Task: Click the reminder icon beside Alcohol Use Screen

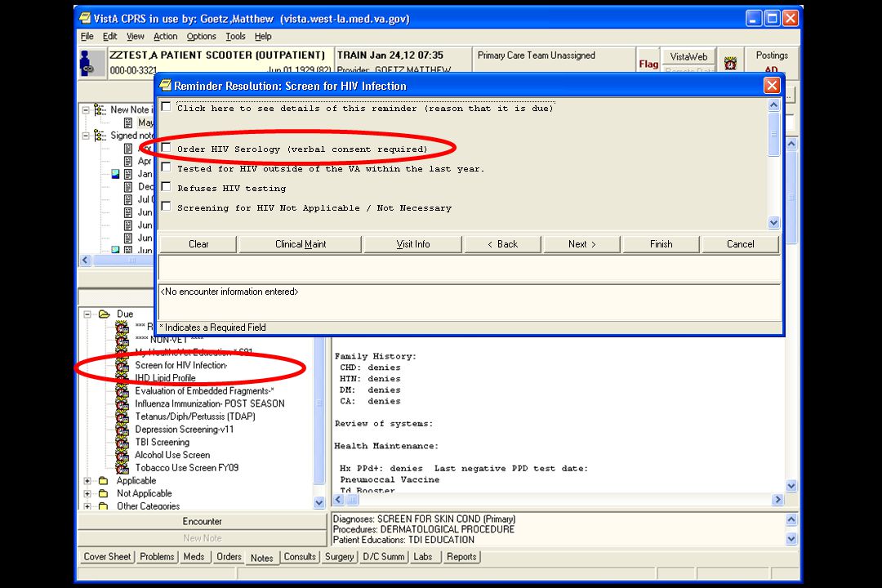Action: point(122,455)
